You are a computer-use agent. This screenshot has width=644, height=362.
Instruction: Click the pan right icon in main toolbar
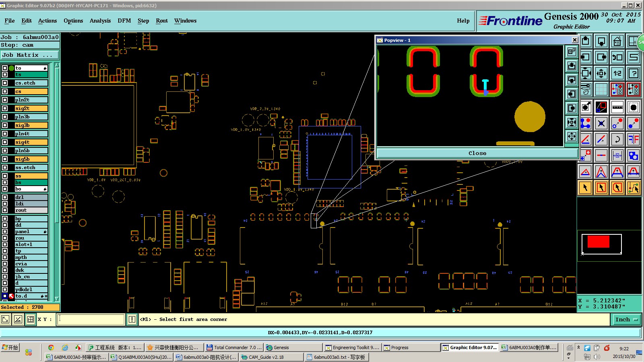coord(601,57)
